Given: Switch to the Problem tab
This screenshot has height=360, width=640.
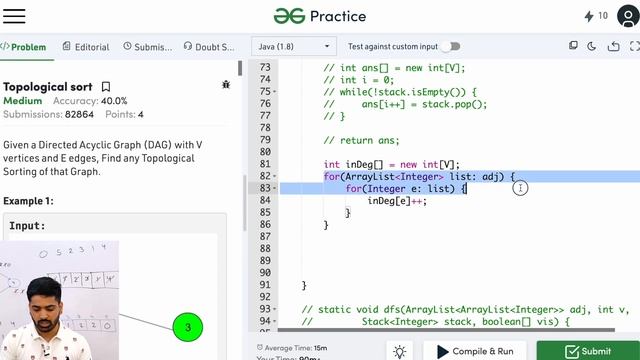Looking at the screenshot, I should 24,47.
